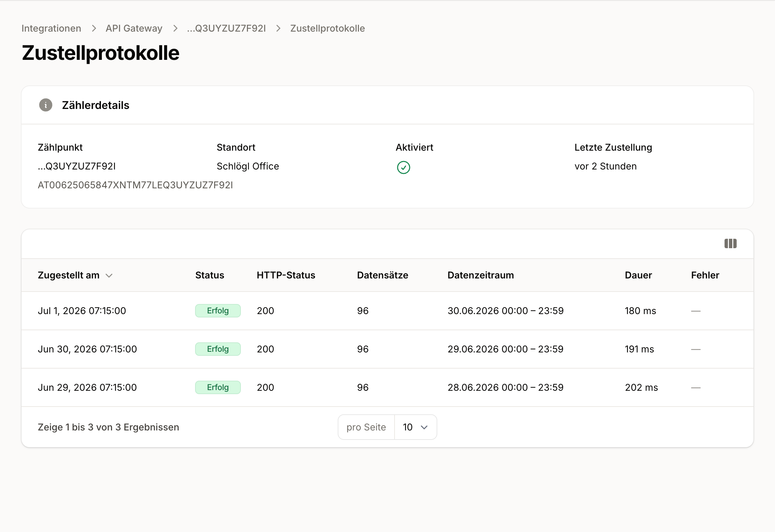The image size is (775, 532).
Task: Click the 28.06.2026 00:00 – 23:59 data period
Action: tap(506, 387)
